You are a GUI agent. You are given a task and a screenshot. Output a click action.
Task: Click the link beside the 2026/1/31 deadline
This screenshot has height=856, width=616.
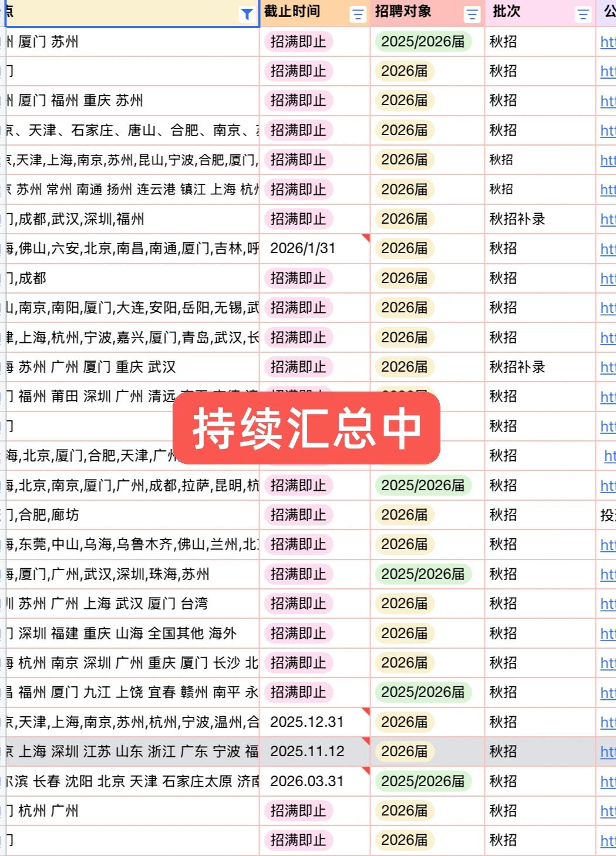608,248
